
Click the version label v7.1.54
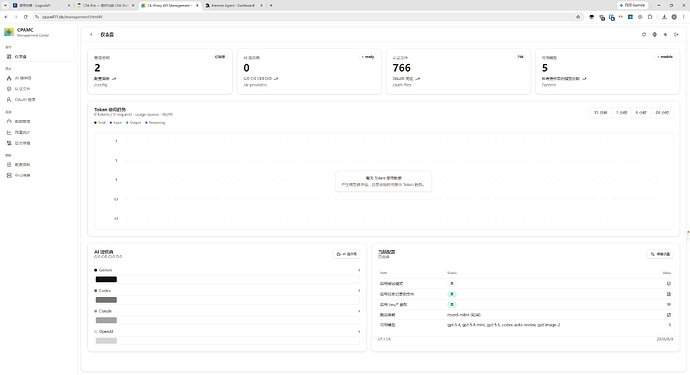coord(384,339)
